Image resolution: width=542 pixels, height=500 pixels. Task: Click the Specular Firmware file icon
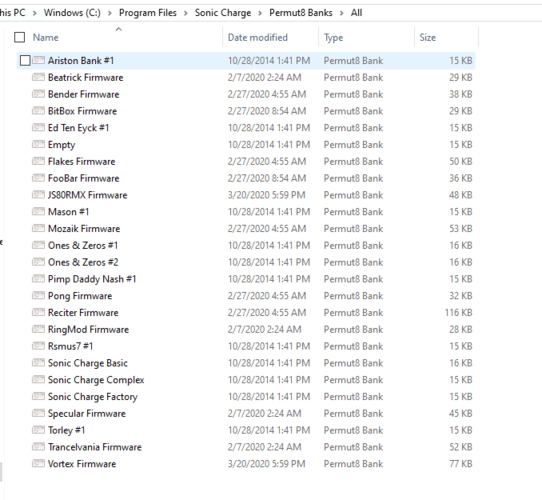38,413
